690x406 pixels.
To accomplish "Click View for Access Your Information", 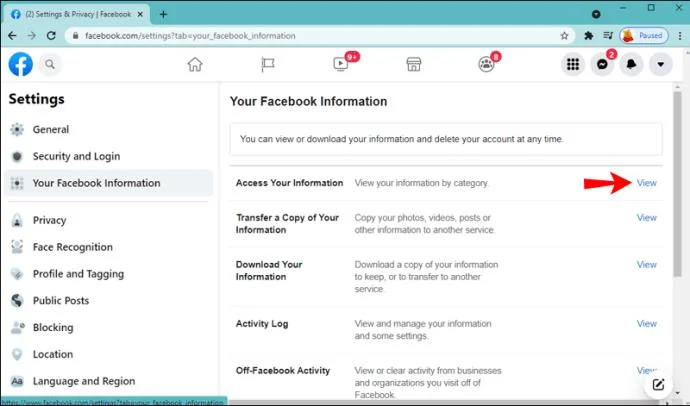I will (646, 183).
